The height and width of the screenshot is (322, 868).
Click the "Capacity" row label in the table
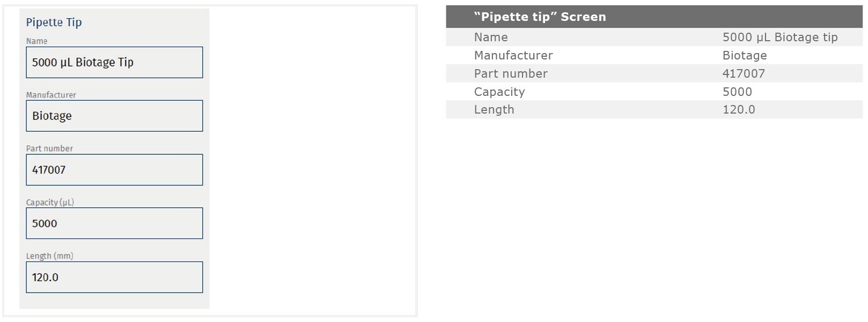coord(499,92)
